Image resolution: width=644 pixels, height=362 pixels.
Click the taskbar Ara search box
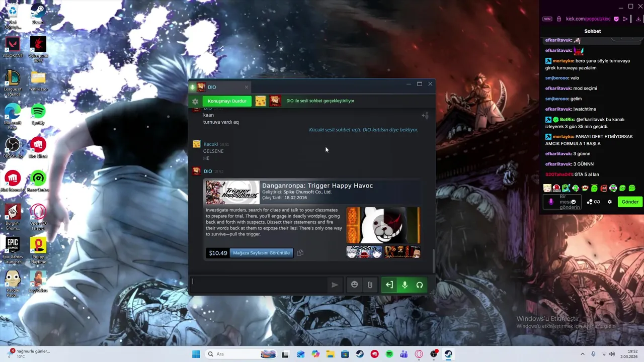[242, 354]
